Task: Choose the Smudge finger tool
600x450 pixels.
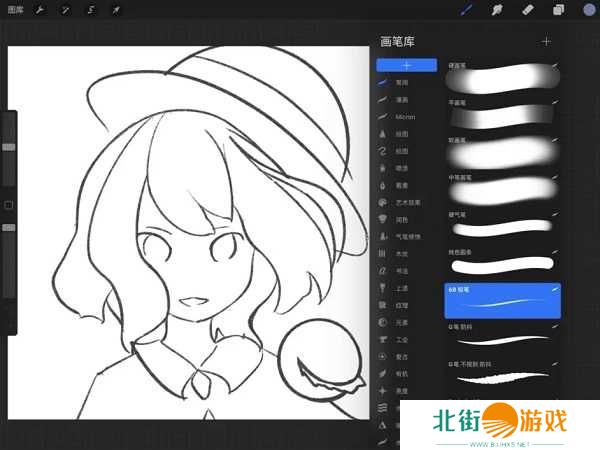Action: click(497, 9)
